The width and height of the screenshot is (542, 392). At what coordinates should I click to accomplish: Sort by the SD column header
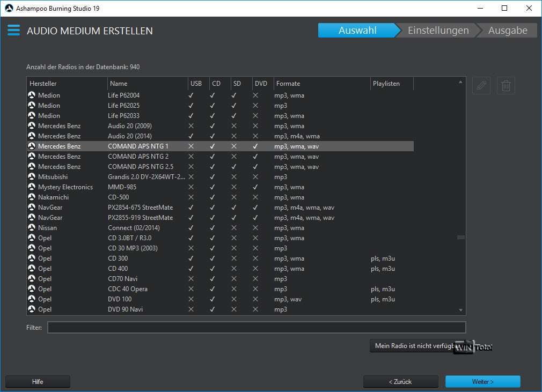click(x=241, y=84)
